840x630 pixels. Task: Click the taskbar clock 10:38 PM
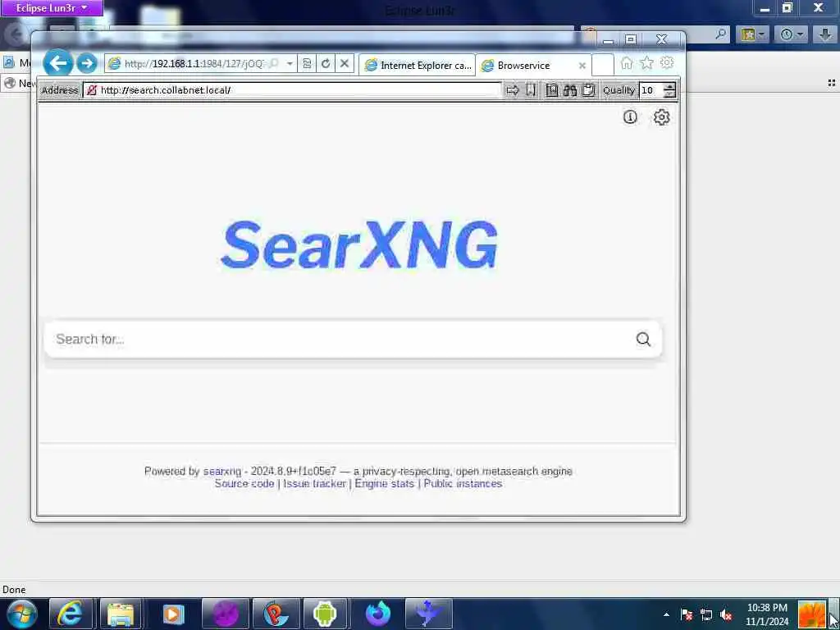(x=767, y=614)
